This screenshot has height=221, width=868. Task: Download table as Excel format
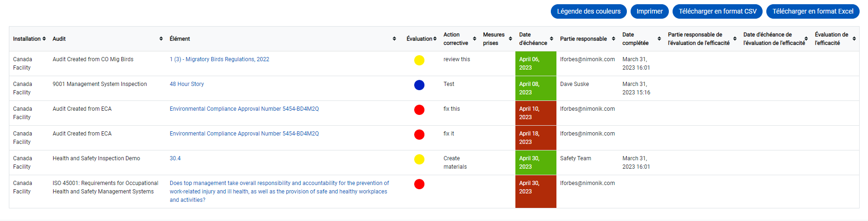tap(812, 11)
